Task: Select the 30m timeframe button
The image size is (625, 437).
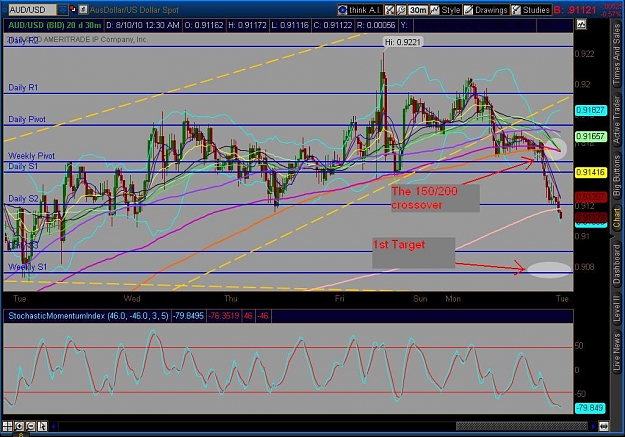Action: (x=418, y=10)
